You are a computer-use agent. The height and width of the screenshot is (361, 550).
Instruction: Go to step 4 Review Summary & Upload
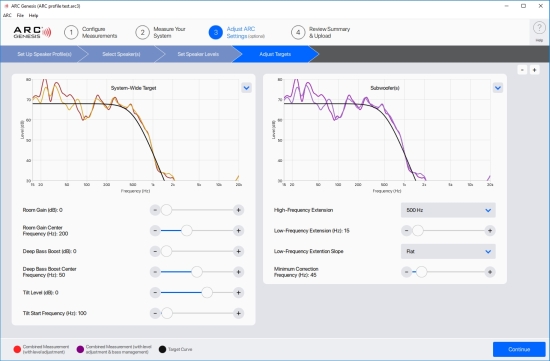coord(321,32)
